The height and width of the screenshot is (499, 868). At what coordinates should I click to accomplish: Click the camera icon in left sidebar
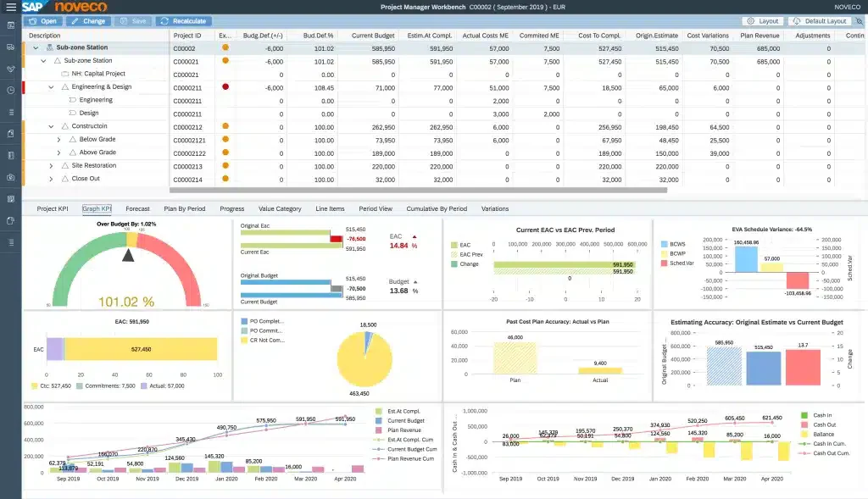click(x=10, y=178)
